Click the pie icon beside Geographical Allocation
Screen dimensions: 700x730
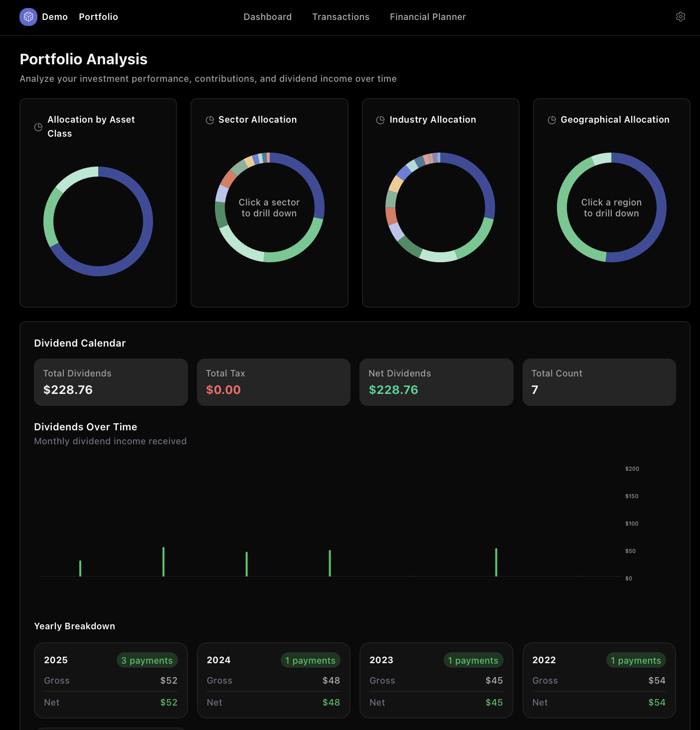pyautogui.click(x=551, y=120)
